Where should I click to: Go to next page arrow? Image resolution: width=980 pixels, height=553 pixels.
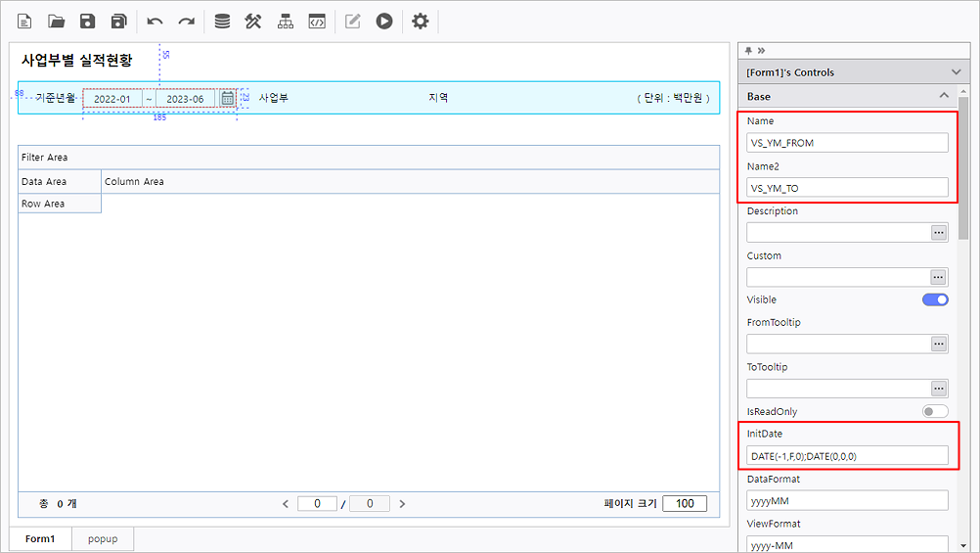point(402,504)
